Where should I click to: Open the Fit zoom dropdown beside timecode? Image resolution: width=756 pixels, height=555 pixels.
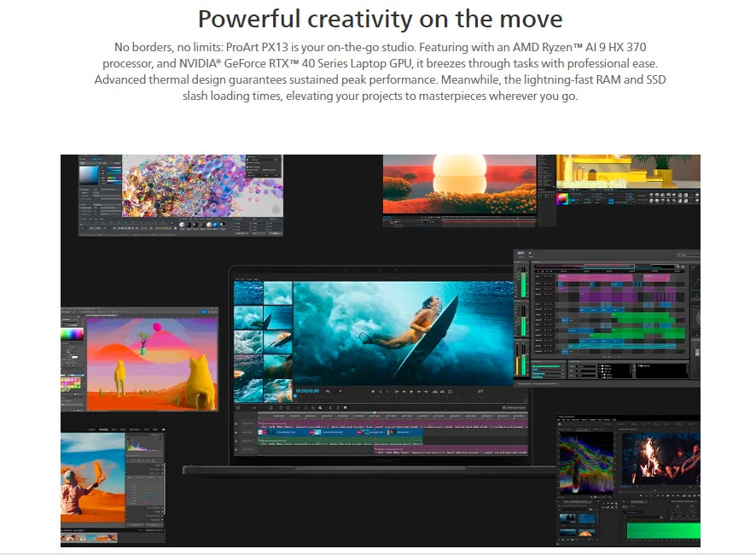pyautogui.click(x=334, y=391)
